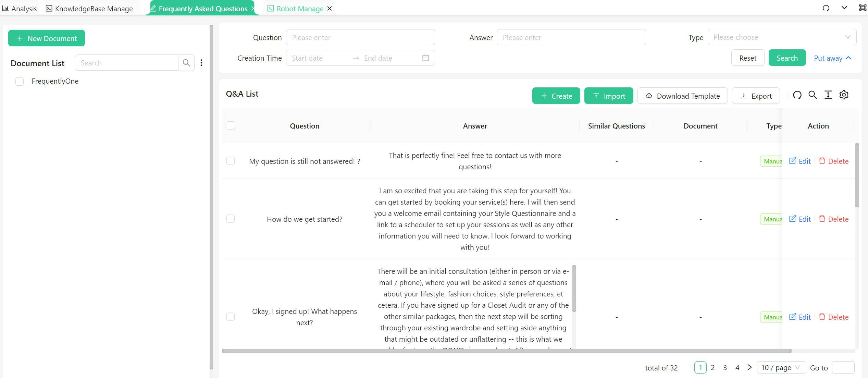Click the green New Document button

pos(47,38)
